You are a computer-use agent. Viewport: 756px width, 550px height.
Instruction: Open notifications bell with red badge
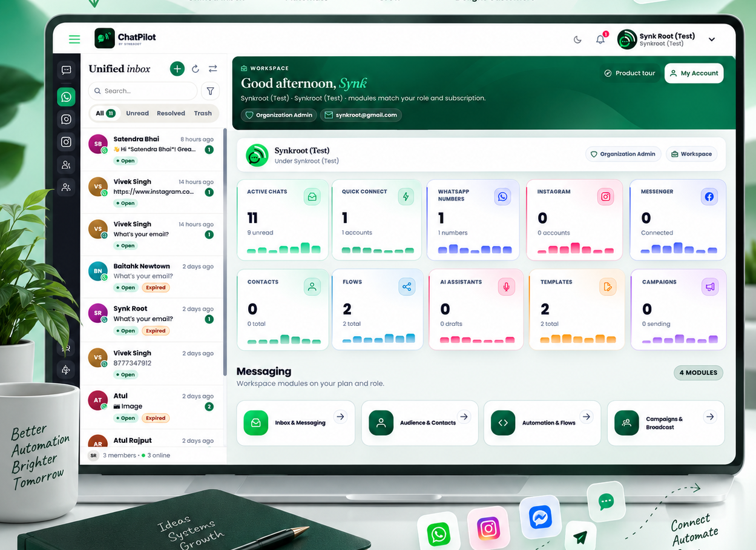[600, 39]
